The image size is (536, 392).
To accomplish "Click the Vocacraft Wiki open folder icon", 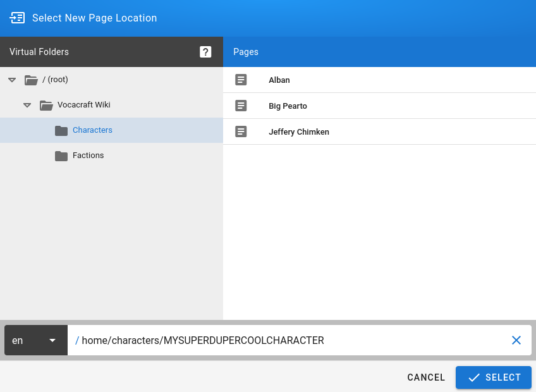I will 46,105.
